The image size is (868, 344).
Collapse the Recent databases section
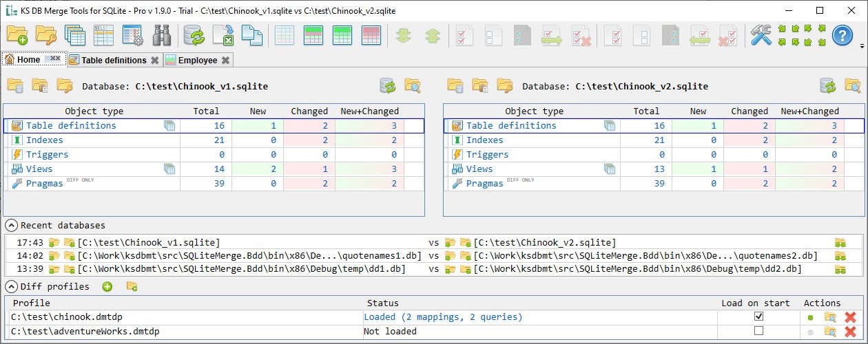click(x=12, y=225)
